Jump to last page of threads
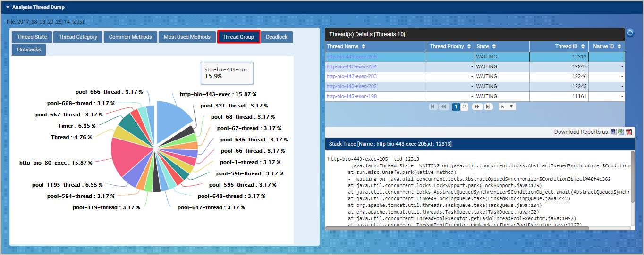Viewport: 644px width, 255px height. 488,107
